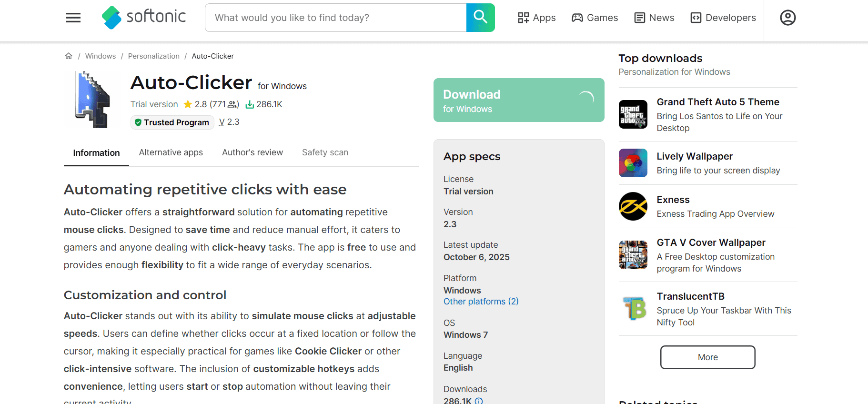The height and width of the screenshot is (404, 868).
Task: Select the Safety scan tab
Action: click(325, 152)
